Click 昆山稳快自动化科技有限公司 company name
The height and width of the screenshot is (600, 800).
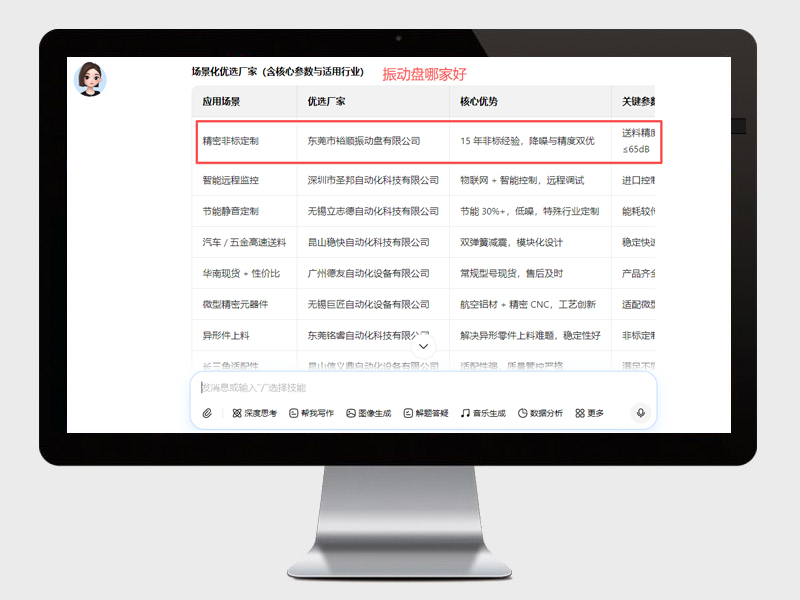click(368, 242)
